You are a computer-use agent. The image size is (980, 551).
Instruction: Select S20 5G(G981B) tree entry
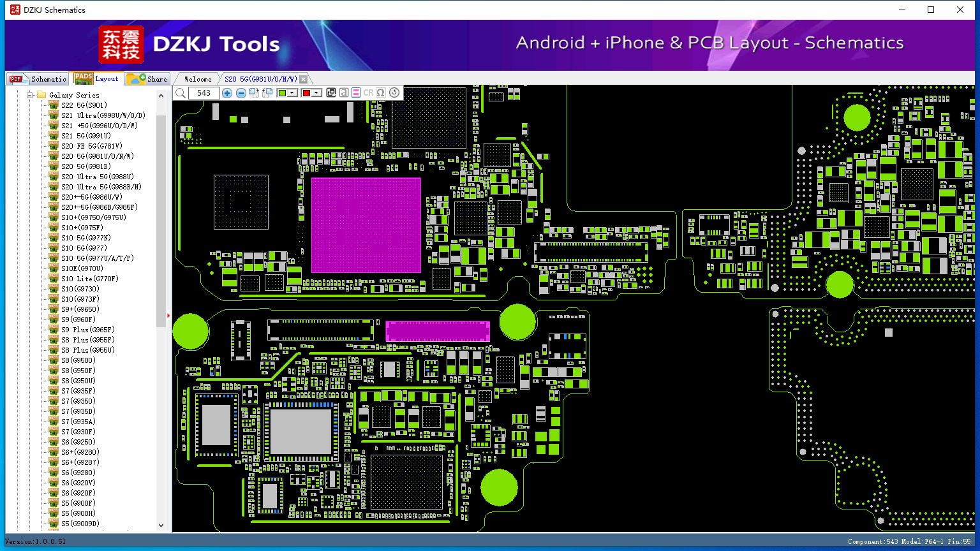click(x=86, y=166)
